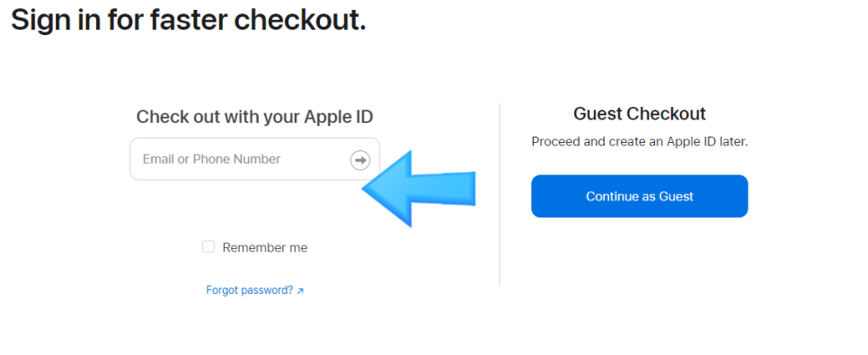
Task: Click the Remember me label text
Action: tap(264, 247)
